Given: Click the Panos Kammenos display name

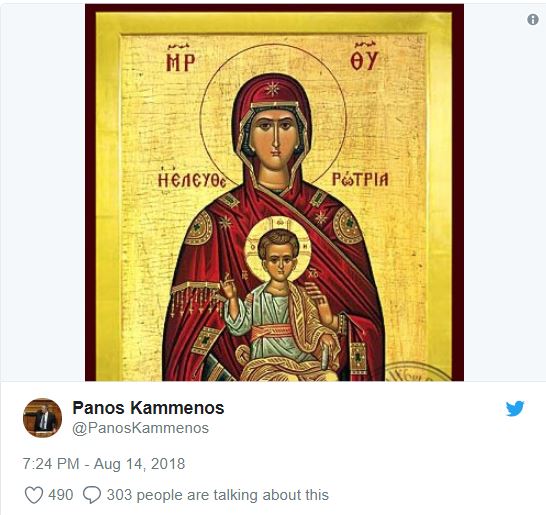Looking at the screenshot, I should 148,407.
